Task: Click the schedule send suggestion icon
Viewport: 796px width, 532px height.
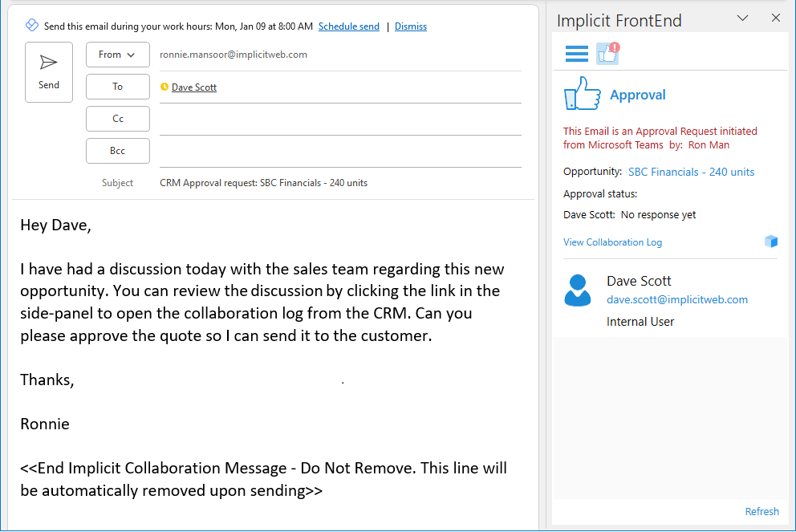Action: pyautogui.click(x=32, y=26)
